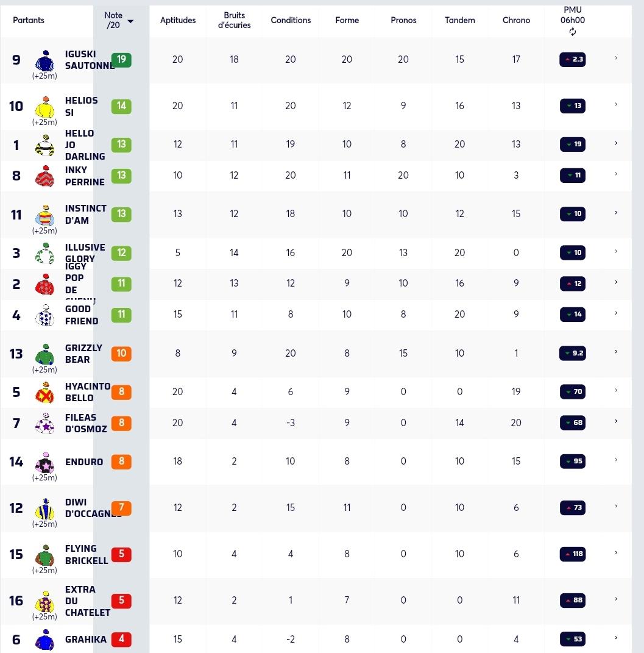Select the Aptitudes column header

click(x=178, y=20)
